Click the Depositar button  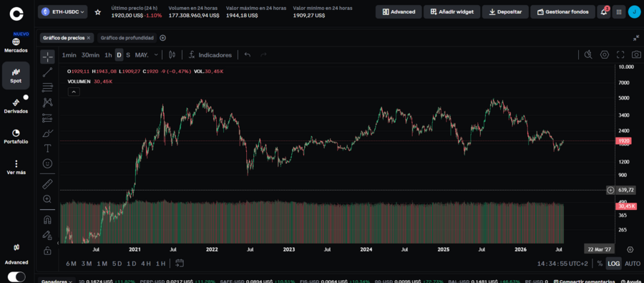pyautogui.click(x=505, y=12)
